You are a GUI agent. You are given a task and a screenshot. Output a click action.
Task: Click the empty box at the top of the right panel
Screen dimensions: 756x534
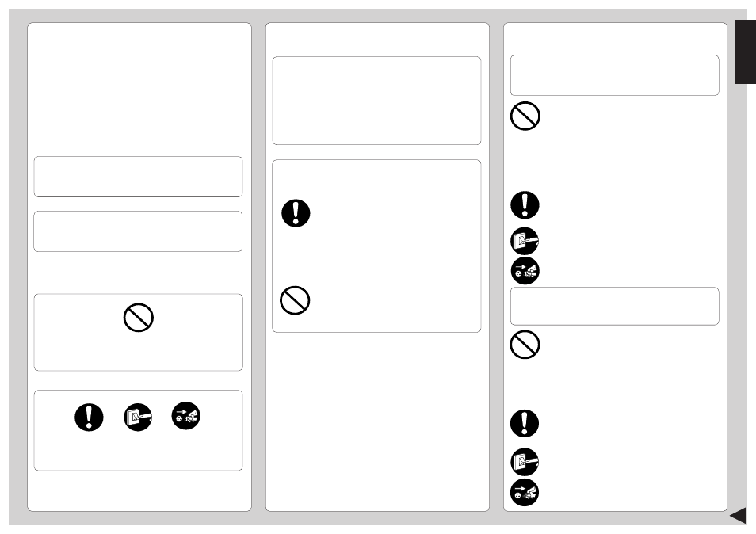coord(615,75)
